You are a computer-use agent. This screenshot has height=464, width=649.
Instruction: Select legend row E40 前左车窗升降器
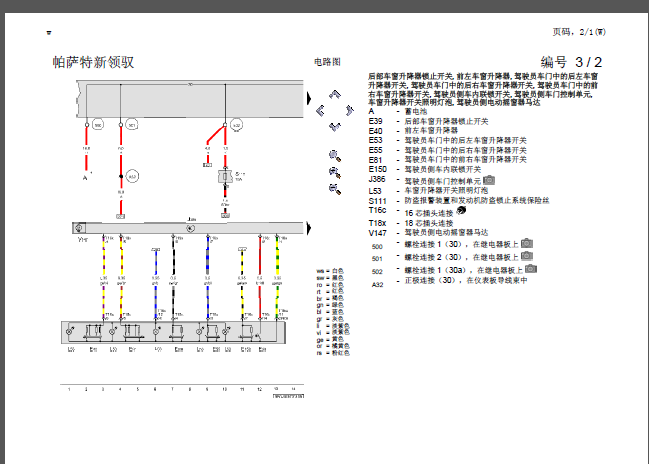pyautogui.click(x=413, y=131)
